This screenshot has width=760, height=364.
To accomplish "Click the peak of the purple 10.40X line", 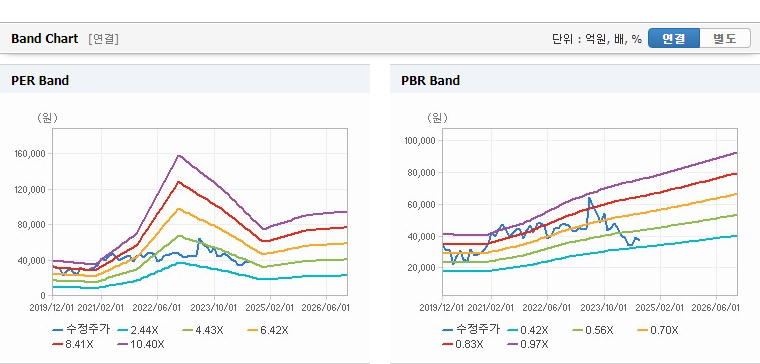I will coord(178,156).
